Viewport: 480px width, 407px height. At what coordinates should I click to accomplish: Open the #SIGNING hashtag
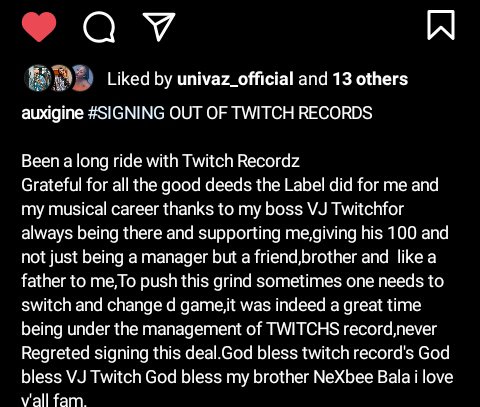pos(126,113)
